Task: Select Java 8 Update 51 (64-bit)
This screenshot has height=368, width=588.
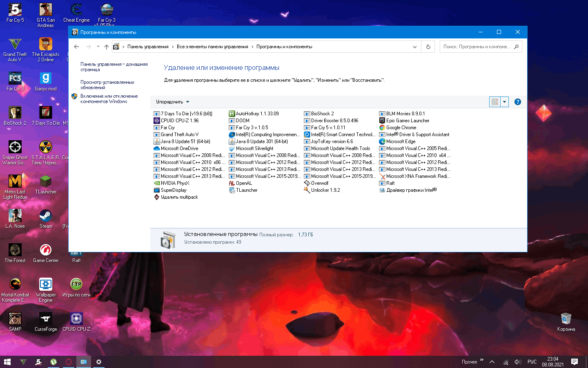Action: (182, 141)
